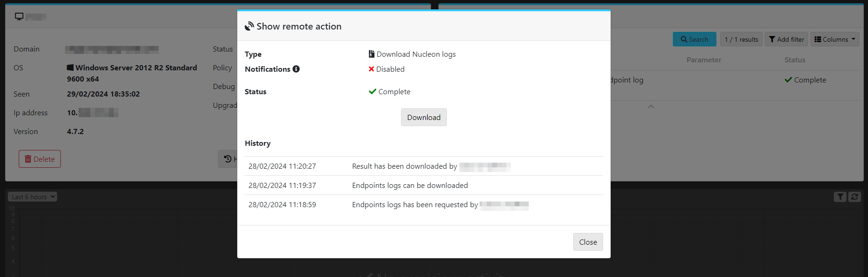Click the red X Disabled notifications icon
This screenshot has width=868, height=277.
tap(372, 69)
